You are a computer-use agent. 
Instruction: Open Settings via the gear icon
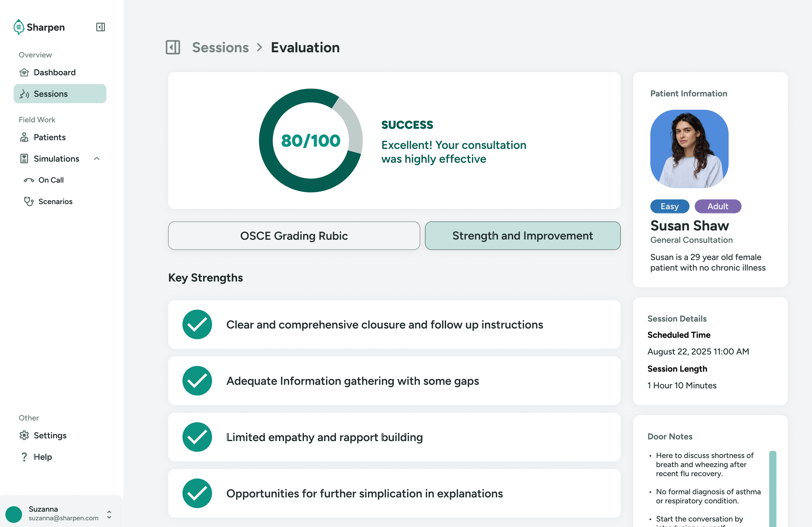coord(24,435)
